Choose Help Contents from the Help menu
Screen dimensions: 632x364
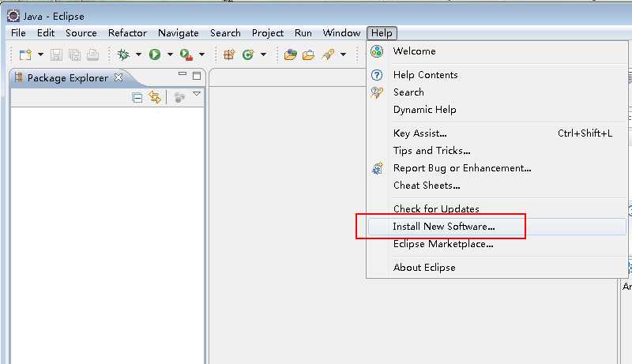point(497,75)
